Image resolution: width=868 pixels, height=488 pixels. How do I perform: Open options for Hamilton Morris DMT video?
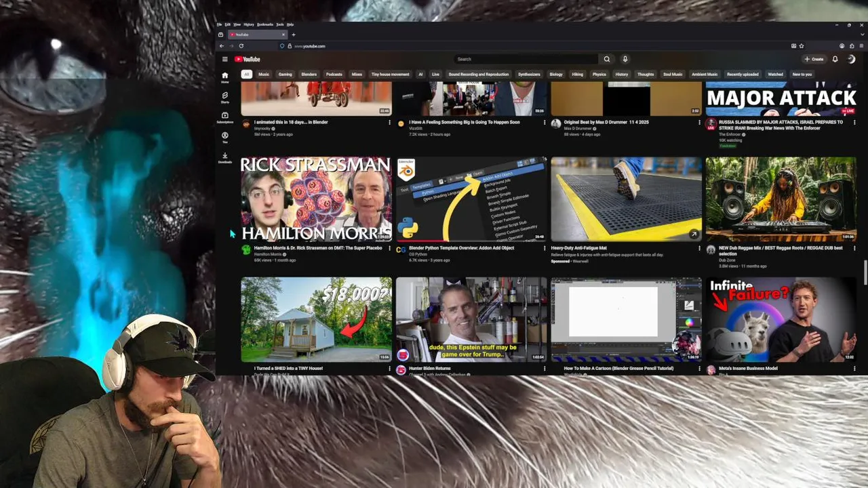tap(389, 248)
